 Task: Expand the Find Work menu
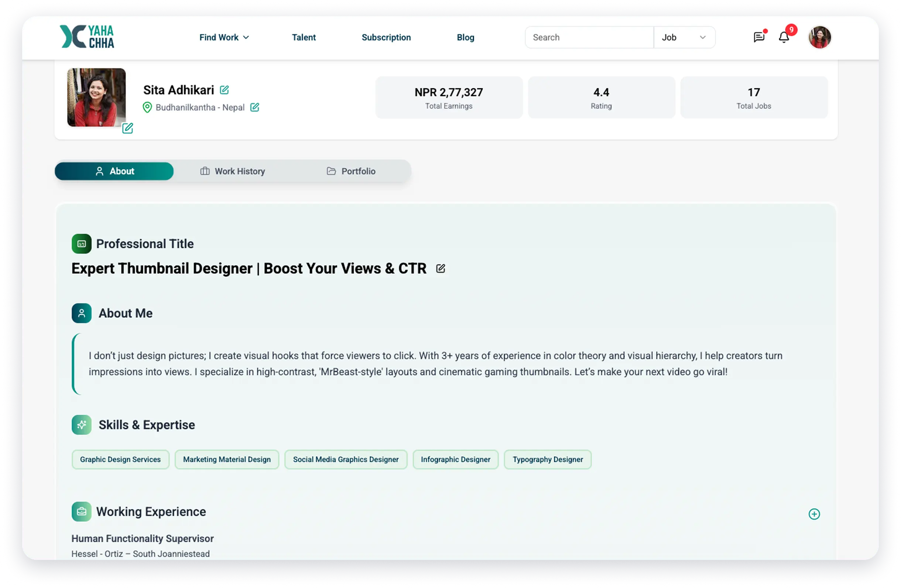[x=224, y=37]
